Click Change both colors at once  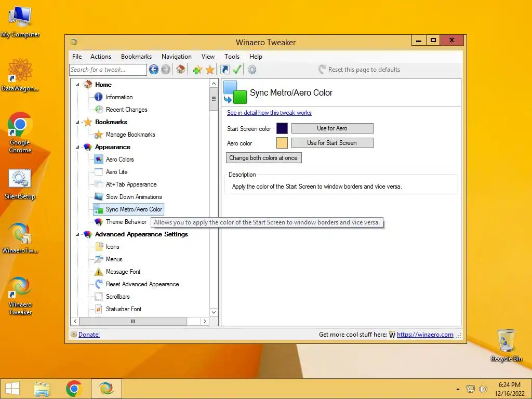click(x=263, y=158)
